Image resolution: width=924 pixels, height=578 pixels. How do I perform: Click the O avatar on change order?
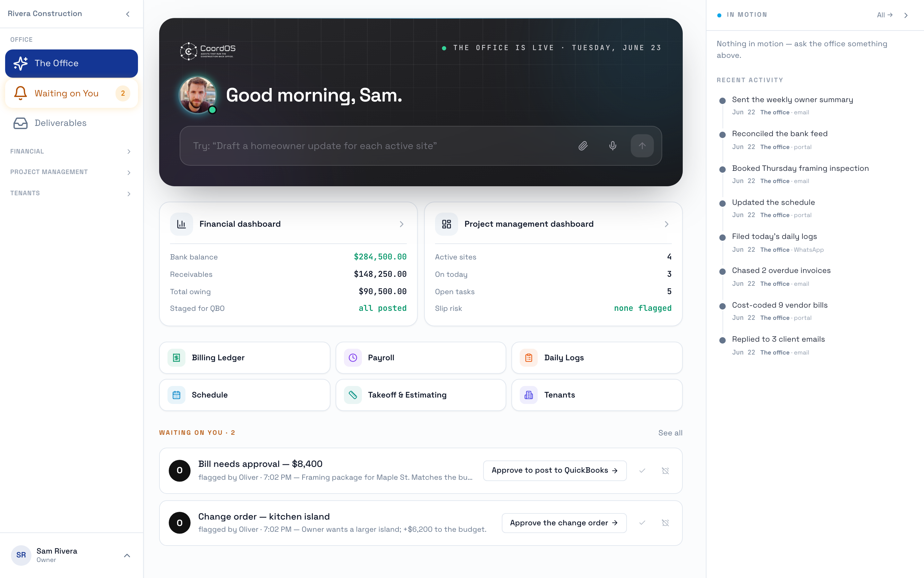[x=179, y=523]
